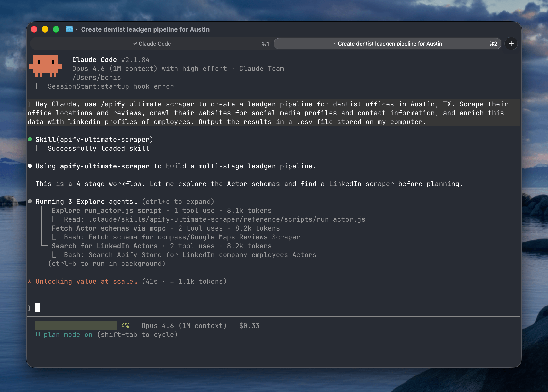Screen dimensions: 548x392
Task: Click the orange asterisk spinner icon
Action: [29, 282]
